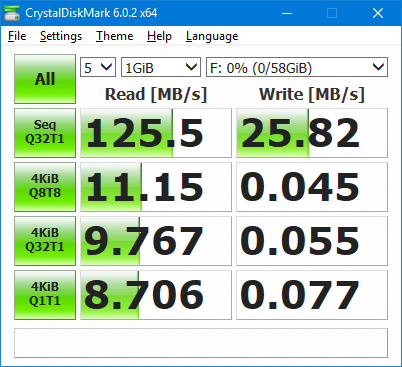Start the 4KiB Q1T1 test
The width and height of the screenshot is (402, 367).
[45, 295]
